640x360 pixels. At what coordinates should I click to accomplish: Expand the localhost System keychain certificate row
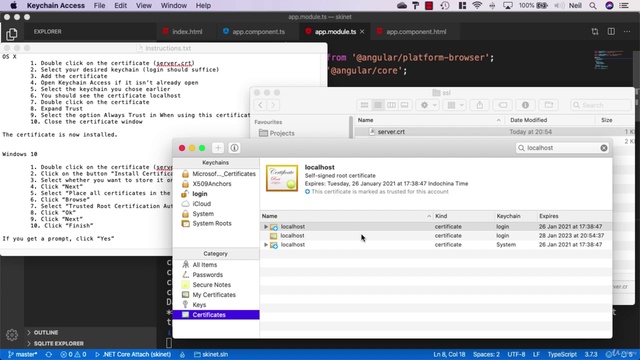(x=266, y=244)
